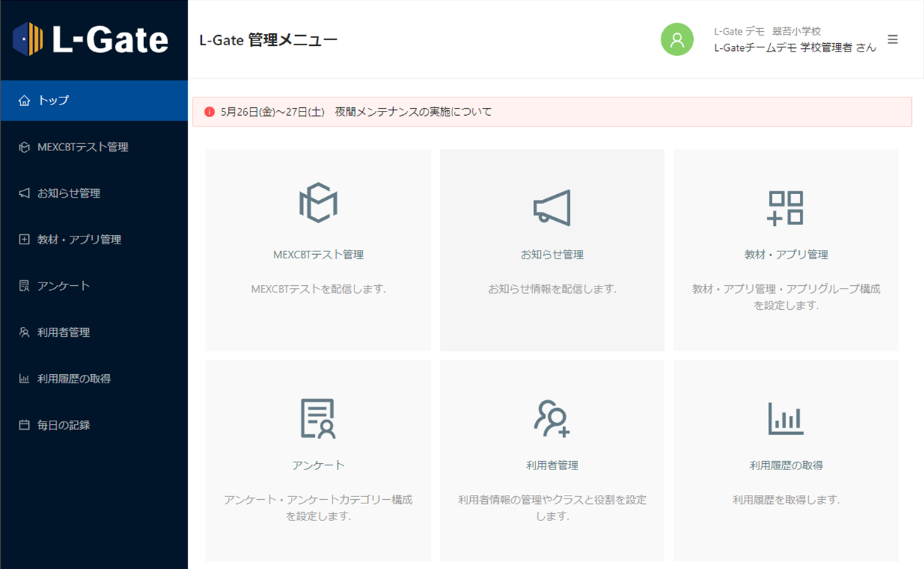The width and height of the screenshot is (924, 569).
Task: Click the megaphone icon on the お知らせ管理 card
Action: (551, 205)
